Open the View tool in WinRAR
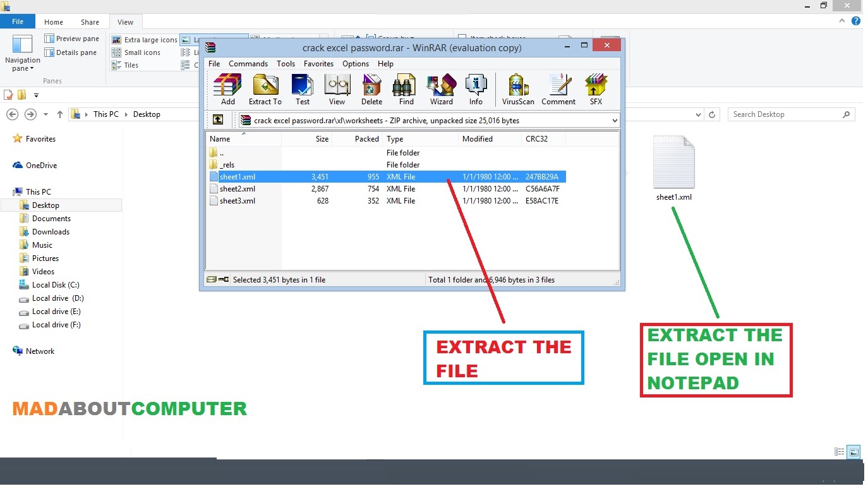The width and height of the screenshot is (868, 491). [x=337, y=90]
